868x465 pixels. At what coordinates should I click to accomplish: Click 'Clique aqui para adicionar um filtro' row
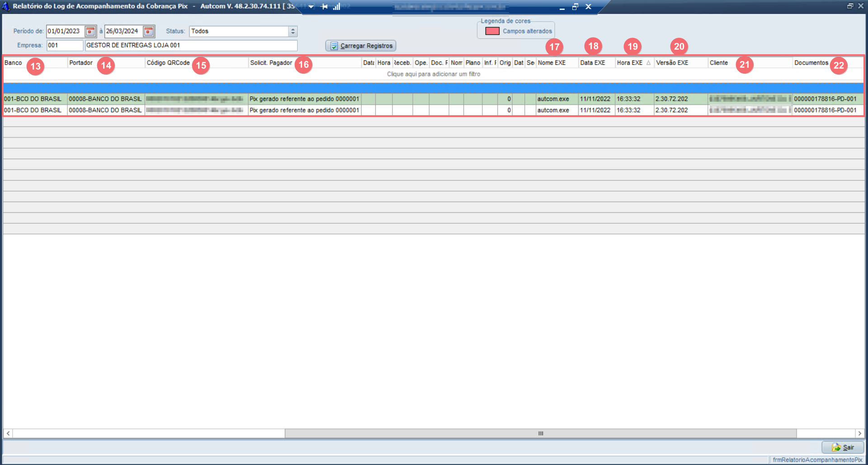pyautogui.click(x=434, y=74)
